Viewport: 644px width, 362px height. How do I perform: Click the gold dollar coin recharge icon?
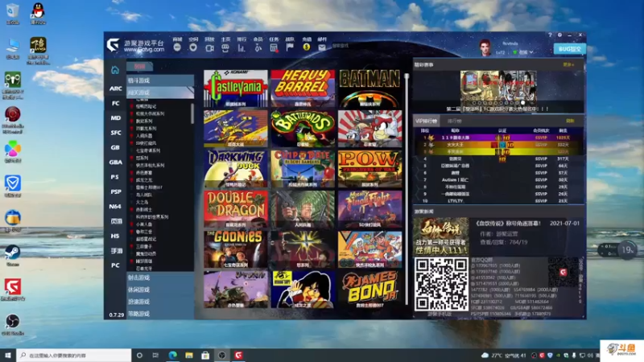(x=306, y=47)
